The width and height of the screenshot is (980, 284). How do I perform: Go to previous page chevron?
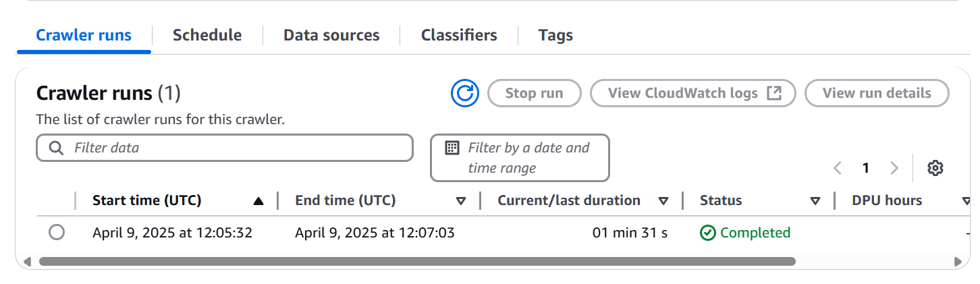[x=838, y=168]
